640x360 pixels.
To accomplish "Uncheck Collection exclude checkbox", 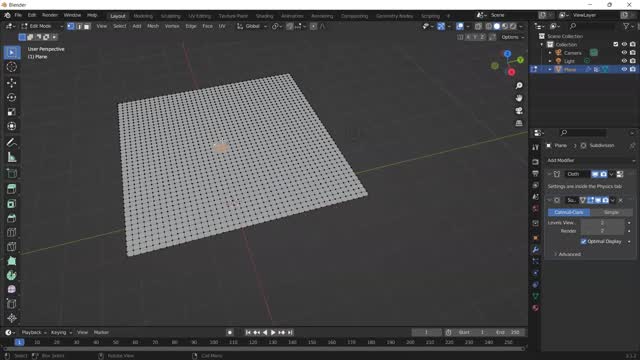I will [x=616, y=44].
